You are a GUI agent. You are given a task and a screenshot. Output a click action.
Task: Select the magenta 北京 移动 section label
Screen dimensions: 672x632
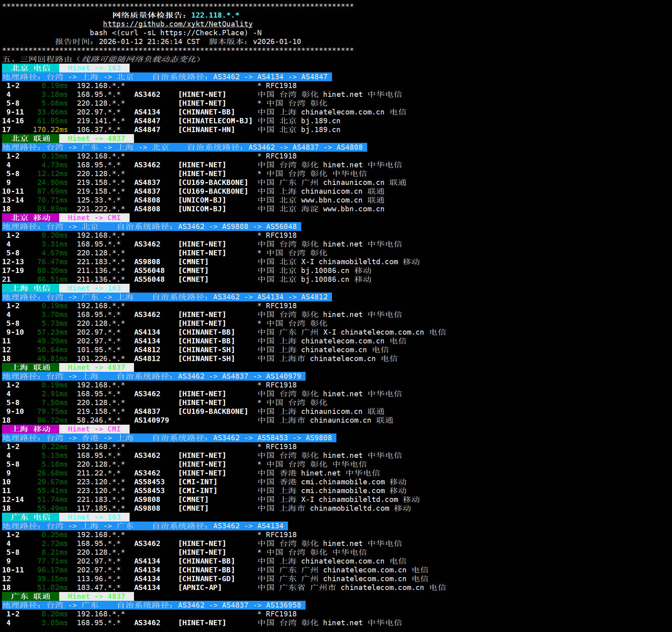[31, 218]
